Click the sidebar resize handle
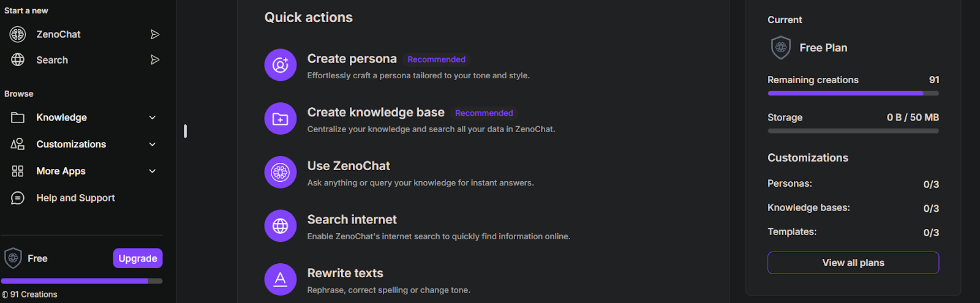The image size is (980, 303). [185, 131]
